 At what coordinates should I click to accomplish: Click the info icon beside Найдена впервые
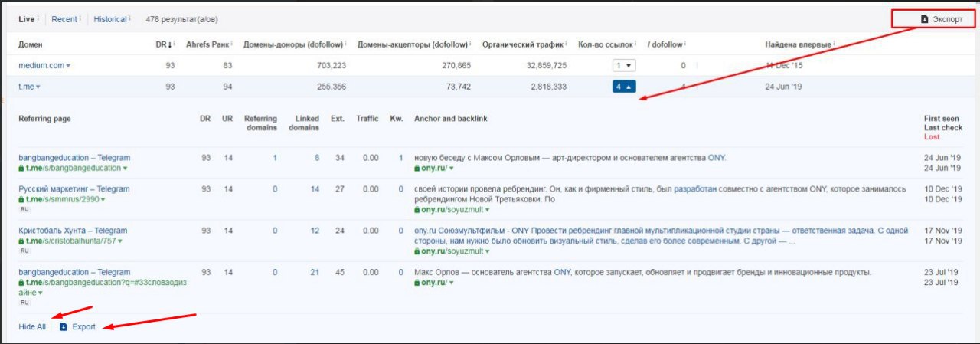pyautogui.click(x=833, y=44)
